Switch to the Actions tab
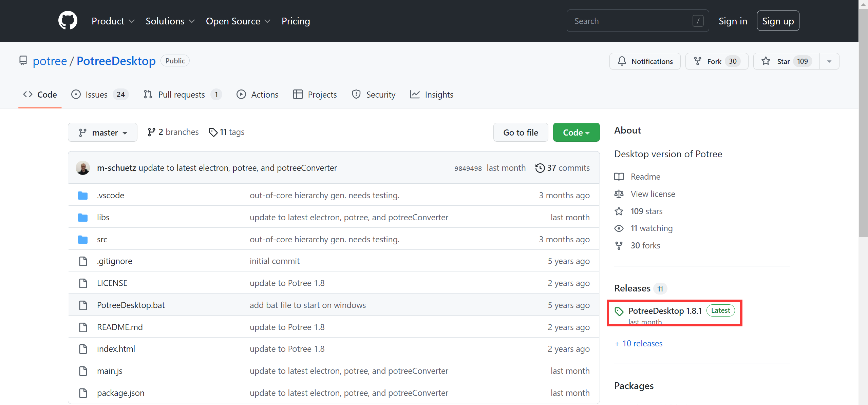 [x=257, y=95]
